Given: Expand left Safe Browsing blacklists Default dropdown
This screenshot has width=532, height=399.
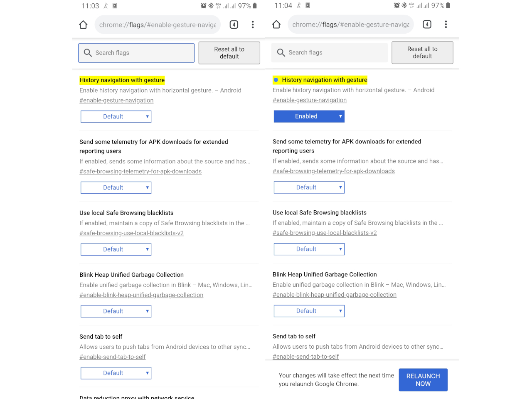Looking at the screenshot, I should [x=116, y=249].
